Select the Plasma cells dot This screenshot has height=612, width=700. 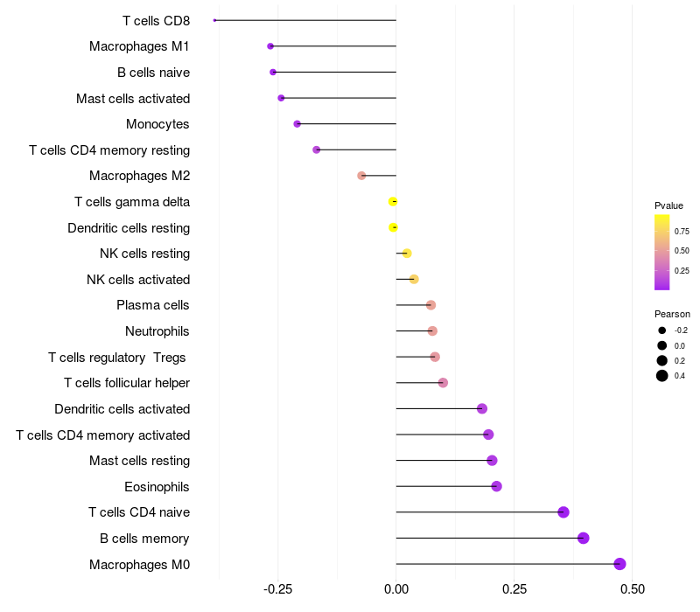[430, 305]
